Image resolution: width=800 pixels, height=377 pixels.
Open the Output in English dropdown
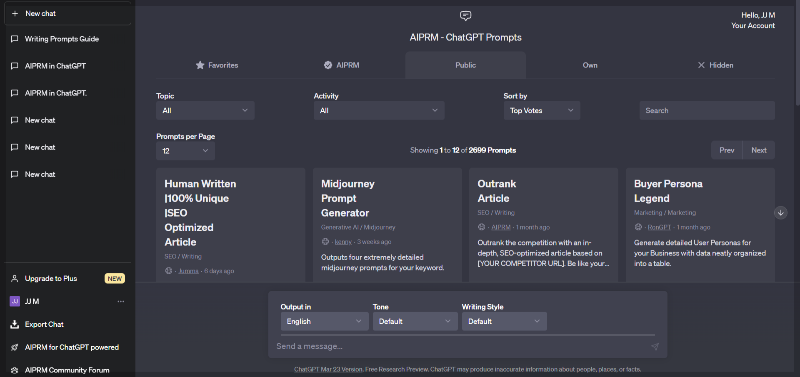pyautogui.click(x=324, y=321)
